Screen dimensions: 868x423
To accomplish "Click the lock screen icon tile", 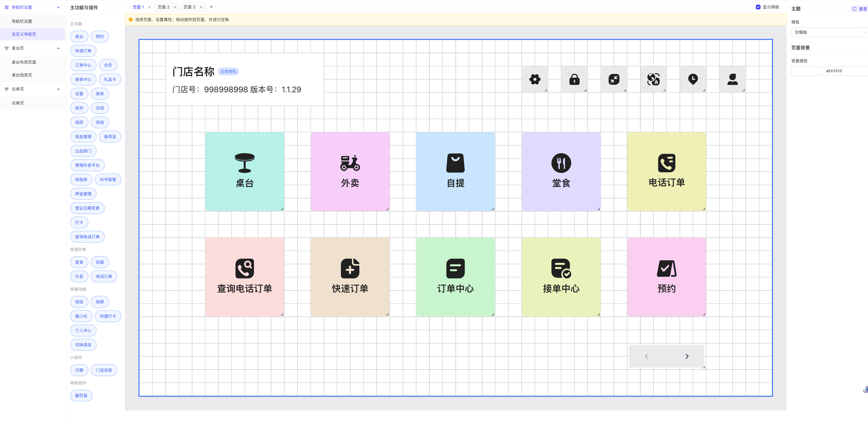I will click(574, 79).
